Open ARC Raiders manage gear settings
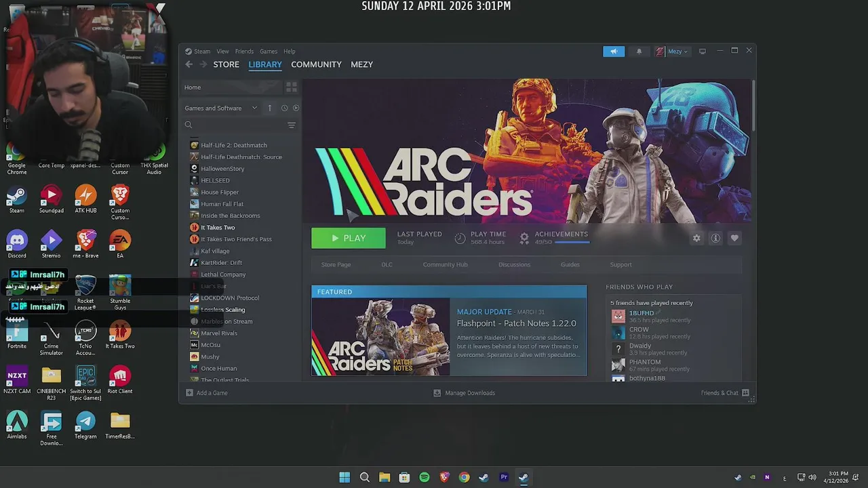The image size is (868, 488). (696, 238)
